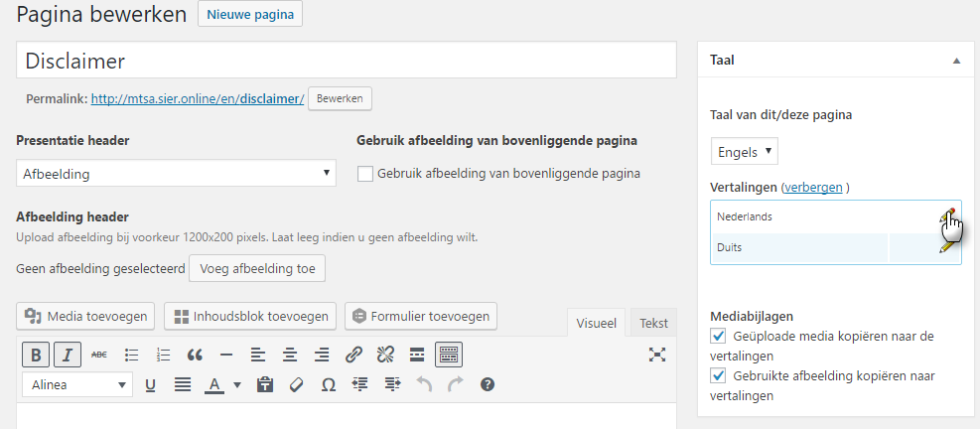This screenshot has width=980, height=429.
Task: Insert a blockquote
Action: [x=195, y=355]
